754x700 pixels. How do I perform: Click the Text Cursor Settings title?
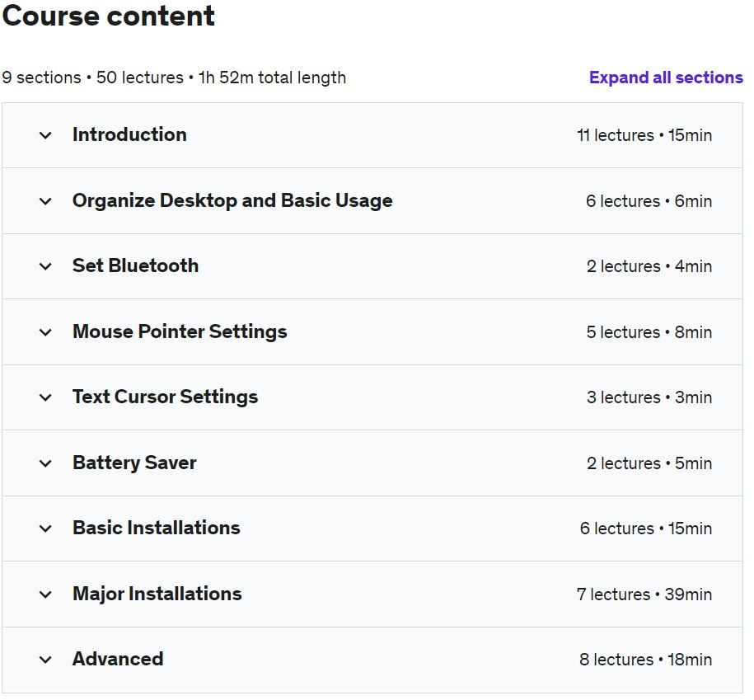165,397
